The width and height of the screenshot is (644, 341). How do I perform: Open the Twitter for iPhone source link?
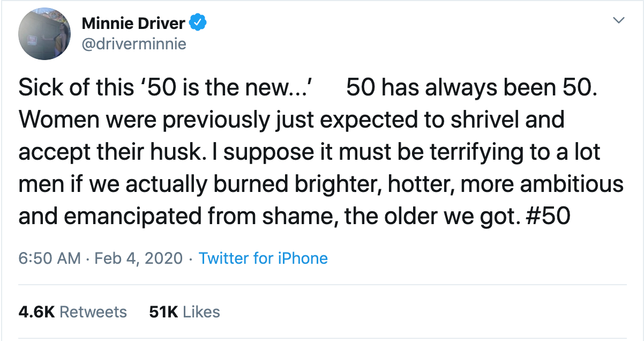tap(263, 258)
